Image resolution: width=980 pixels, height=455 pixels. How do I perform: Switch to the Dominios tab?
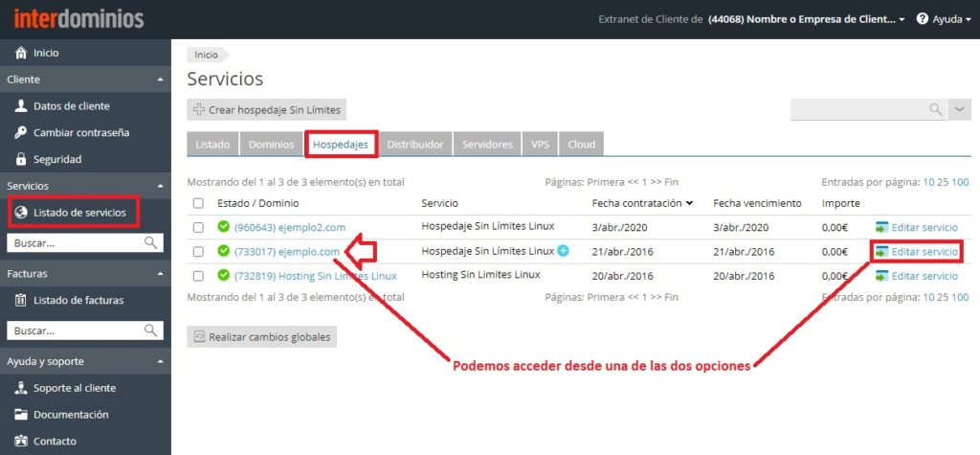tap(271, 144)
